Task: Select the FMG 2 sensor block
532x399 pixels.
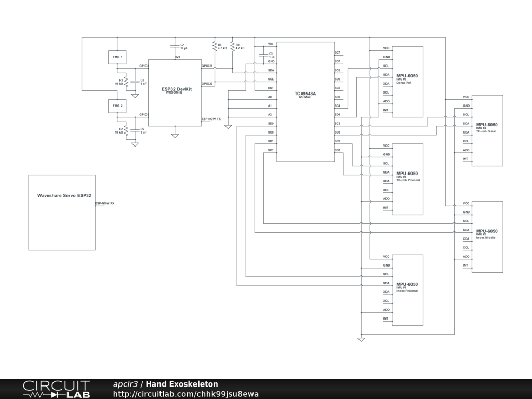Action: [x=117, y=106]
